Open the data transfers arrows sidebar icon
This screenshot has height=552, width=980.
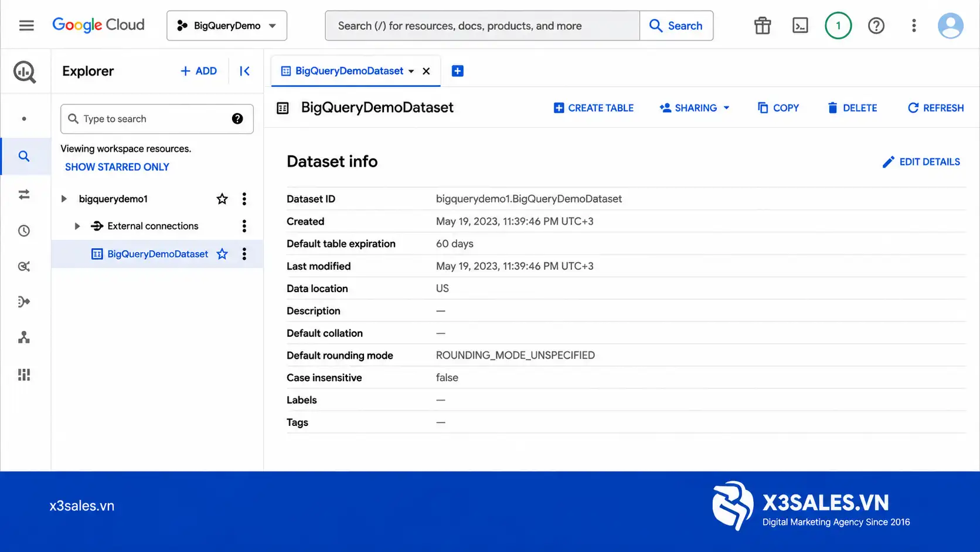(x=24, y=194)
